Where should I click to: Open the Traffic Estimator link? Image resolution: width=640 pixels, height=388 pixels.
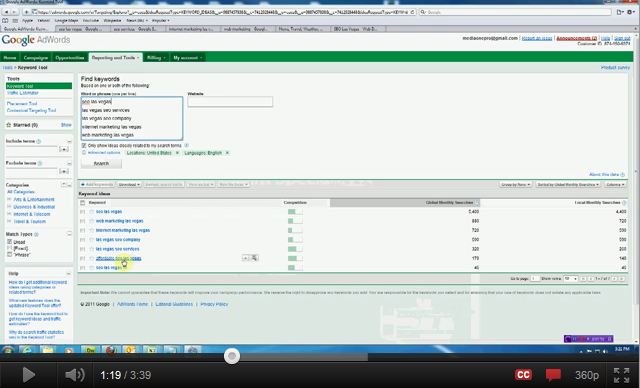(x=23, y=93)
